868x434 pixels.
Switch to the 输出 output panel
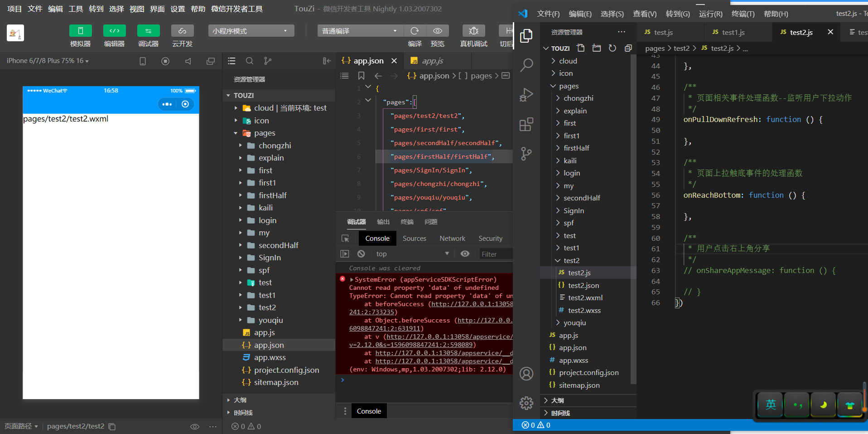tap(383, 222)
